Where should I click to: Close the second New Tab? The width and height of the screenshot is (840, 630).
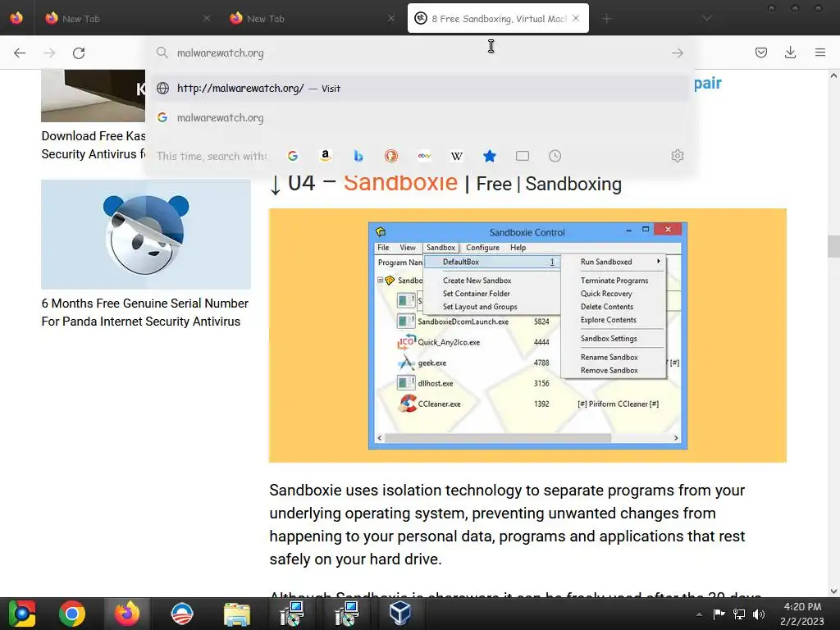[391, 18]
